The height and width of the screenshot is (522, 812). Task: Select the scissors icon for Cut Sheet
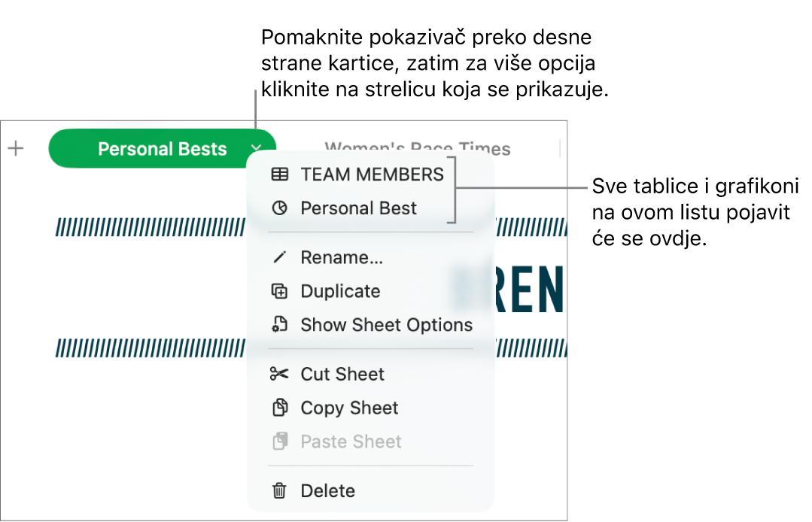pyautogui.click(x=279, y=374)
